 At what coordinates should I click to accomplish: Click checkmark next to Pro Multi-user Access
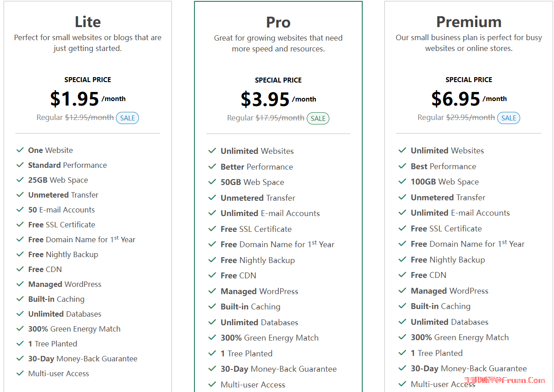coord(212,384)
